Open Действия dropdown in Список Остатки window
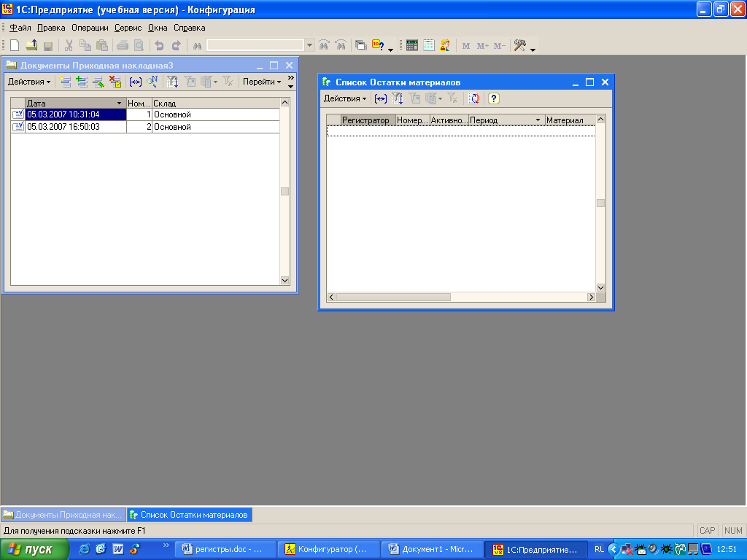Viewport: 747px width, 560px height. pos(345,98)
